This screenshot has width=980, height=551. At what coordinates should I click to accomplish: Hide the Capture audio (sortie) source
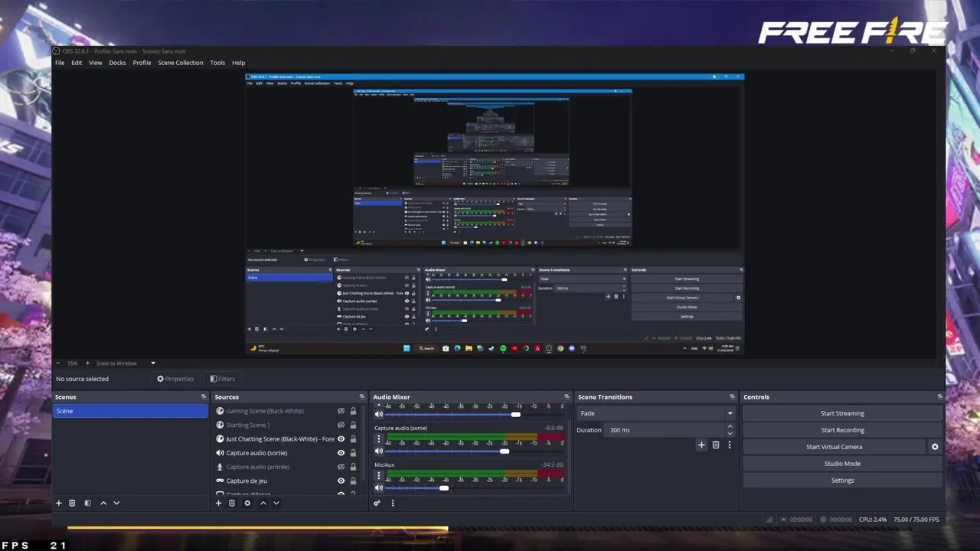click(341, 453)
